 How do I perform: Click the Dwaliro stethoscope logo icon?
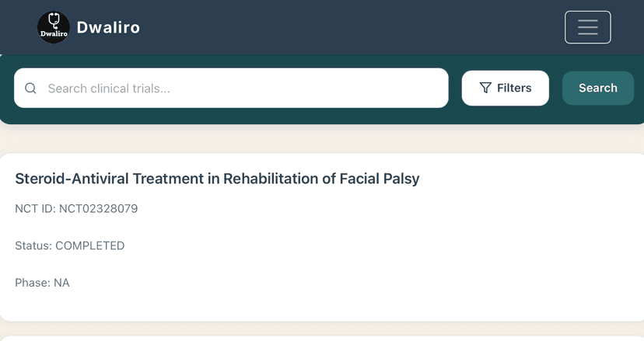coord(54,27)
